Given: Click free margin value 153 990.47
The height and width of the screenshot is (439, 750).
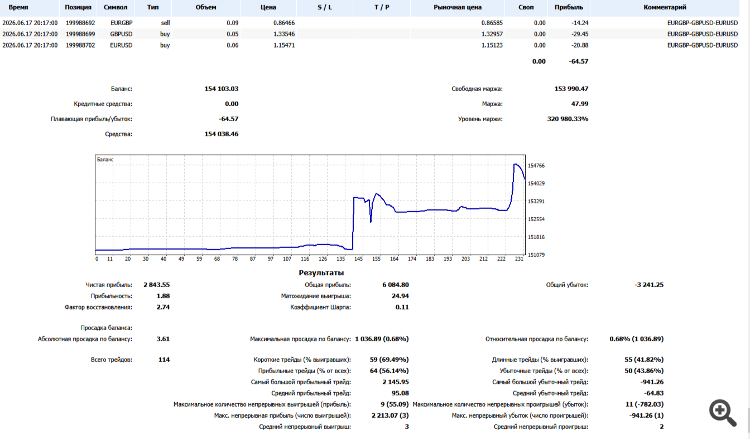Looking at the screenshot, I should (x=571, y=88).
